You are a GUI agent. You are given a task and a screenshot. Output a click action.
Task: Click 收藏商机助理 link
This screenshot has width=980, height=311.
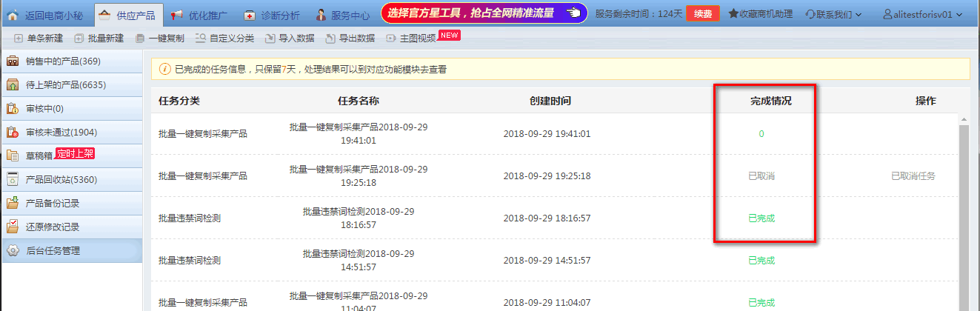[x=760, y=14]
